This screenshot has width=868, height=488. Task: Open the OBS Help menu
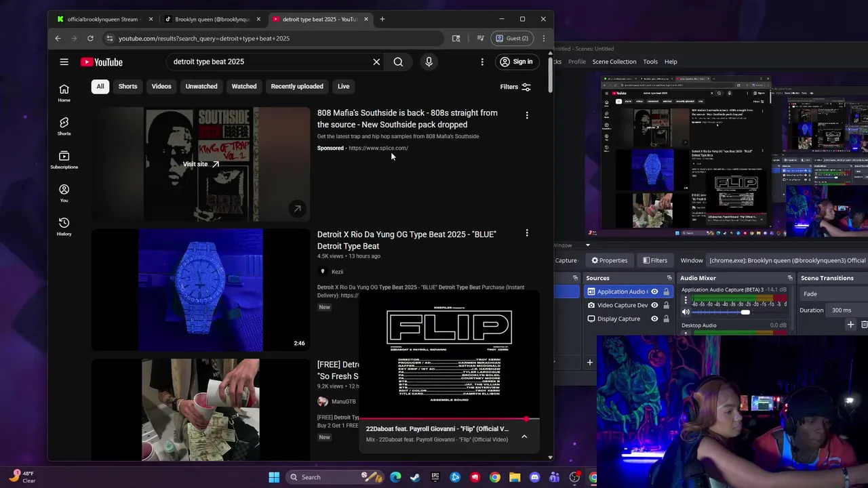tap(671, 62)
